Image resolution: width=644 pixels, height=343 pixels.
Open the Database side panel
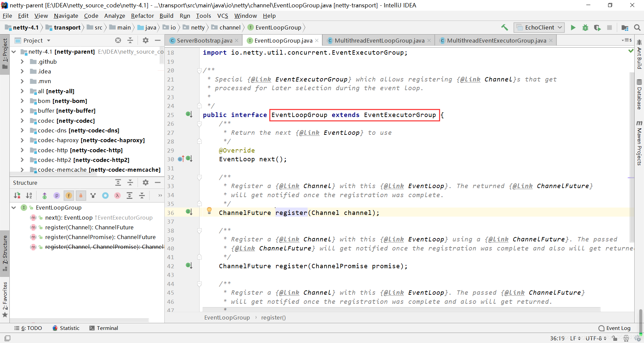[639, 94]
